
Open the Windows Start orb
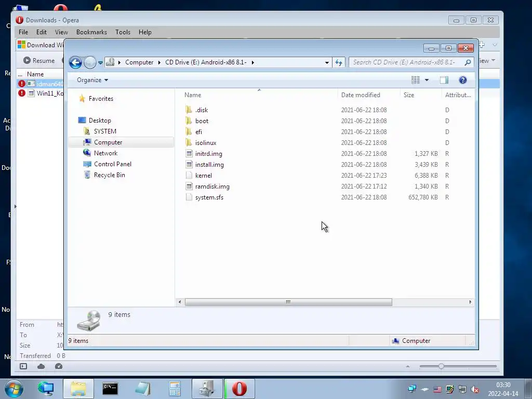tap(14, 389)
